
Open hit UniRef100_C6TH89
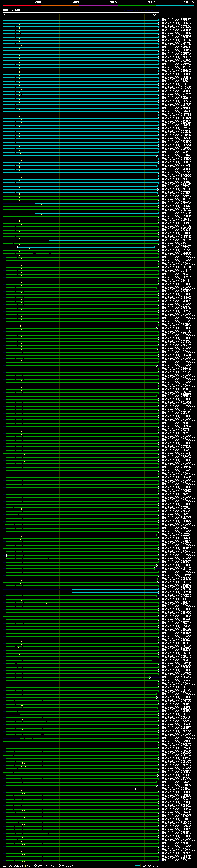point(177,33)
